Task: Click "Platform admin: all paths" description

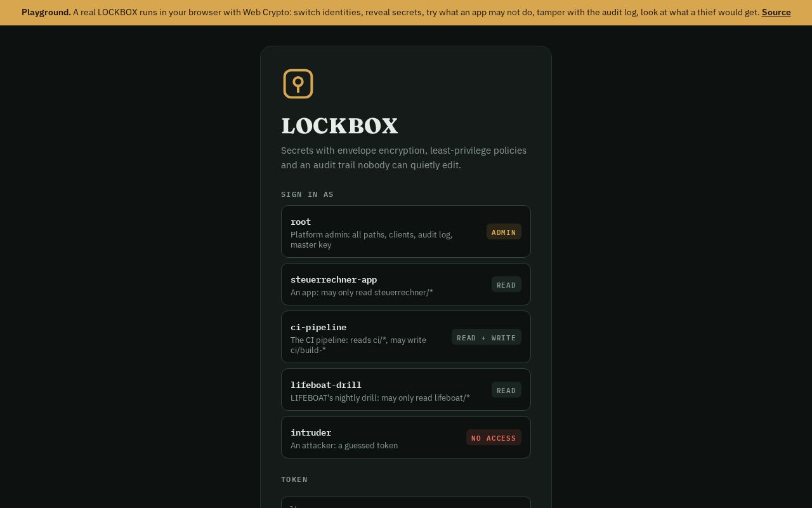Action: [372, 239]
